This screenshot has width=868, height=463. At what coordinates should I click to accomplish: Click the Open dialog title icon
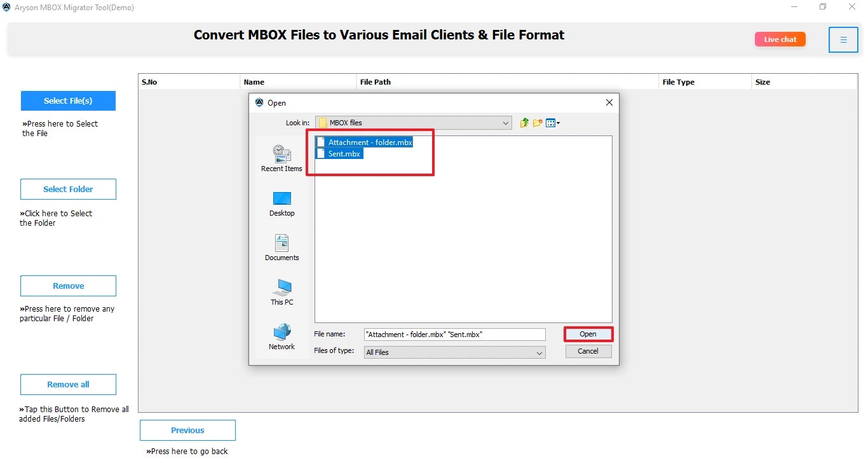259,102
